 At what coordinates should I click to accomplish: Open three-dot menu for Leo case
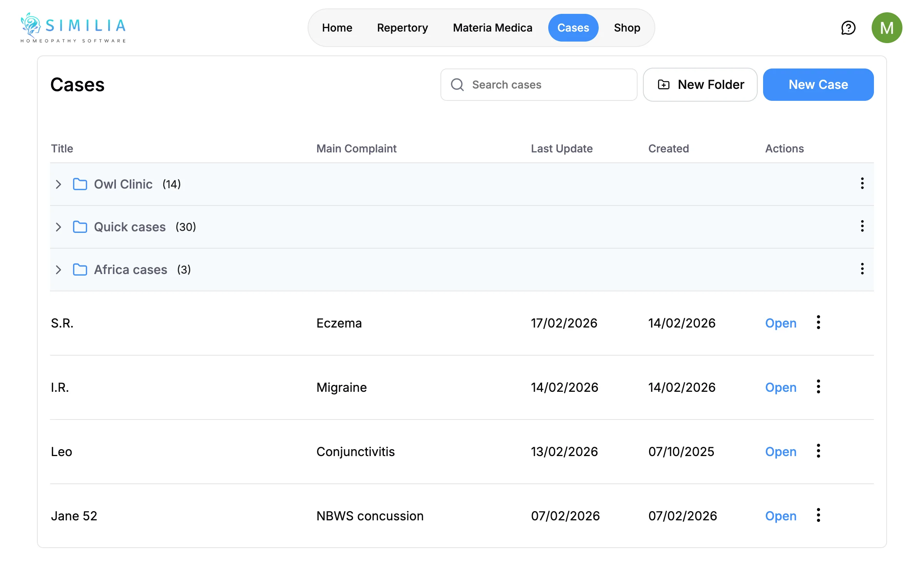(x=818, y=451)
